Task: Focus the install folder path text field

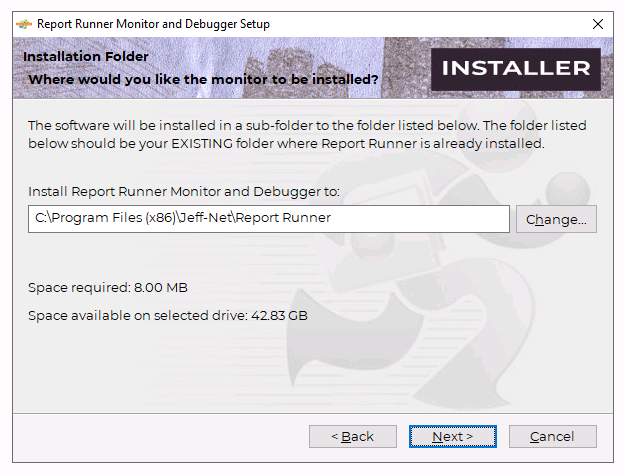Action: [x=268, y=218]
